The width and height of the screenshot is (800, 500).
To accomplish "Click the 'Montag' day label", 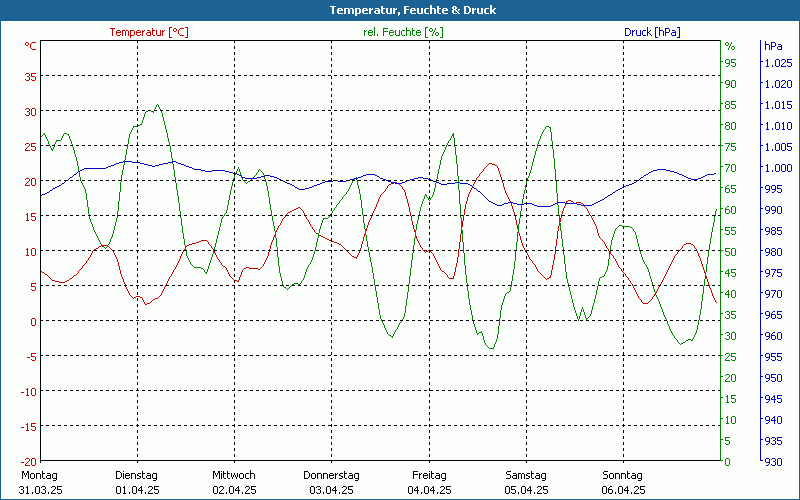I will (x=39, y=475).
